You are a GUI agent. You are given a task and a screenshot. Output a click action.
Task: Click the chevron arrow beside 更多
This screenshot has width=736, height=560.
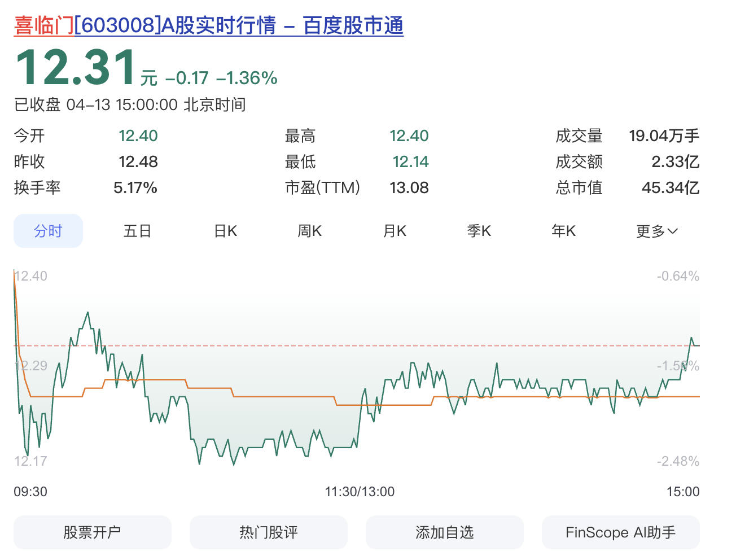[673, 231]
